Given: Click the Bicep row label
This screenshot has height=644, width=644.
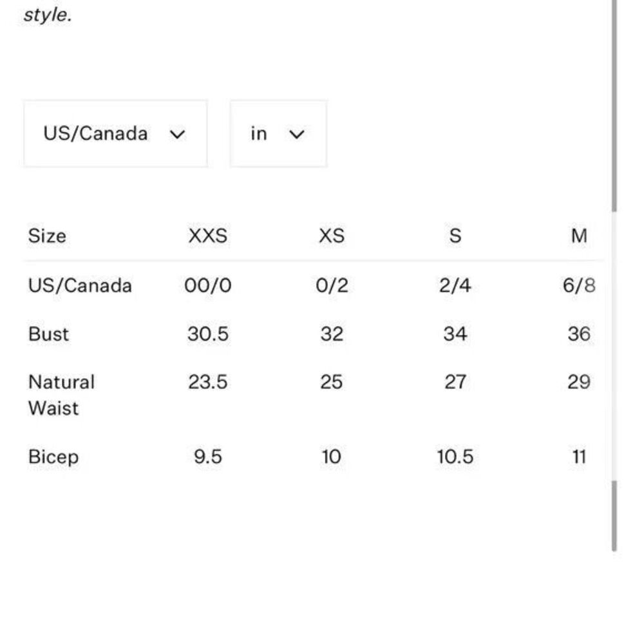Looking at the screenshot, I should tap(53, 457).
